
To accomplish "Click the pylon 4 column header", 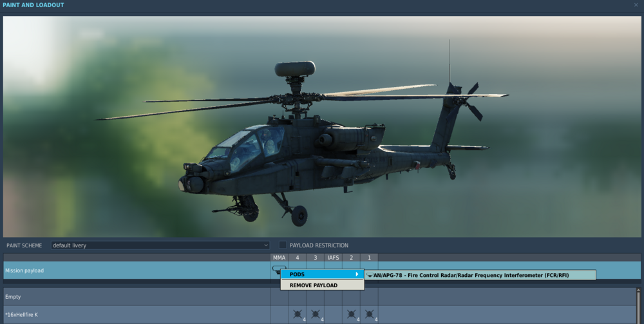I will coord(297,258).
